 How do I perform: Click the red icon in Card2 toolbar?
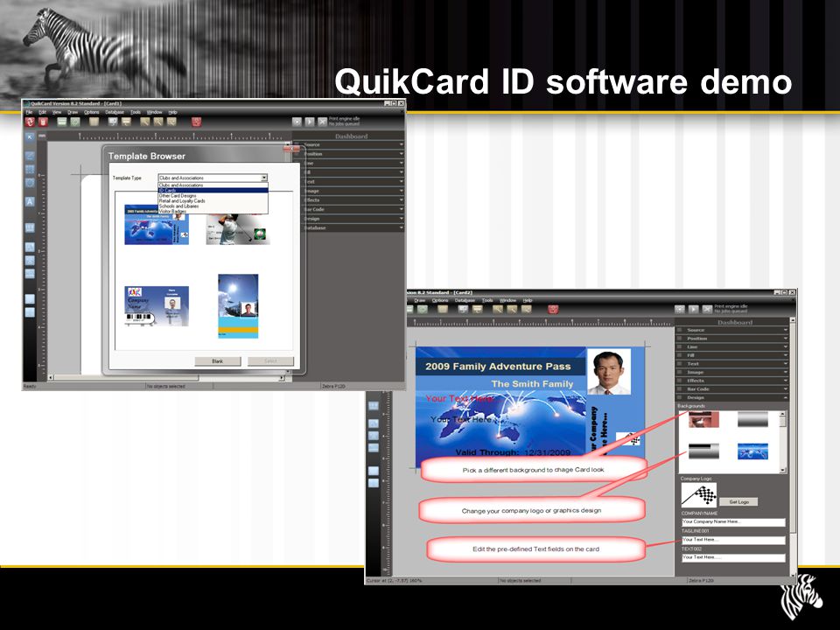click(x=553, y=309)
